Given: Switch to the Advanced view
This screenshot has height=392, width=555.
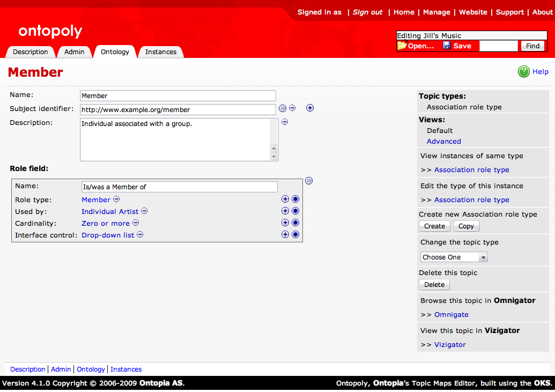Looking at the screenshot, I should [x=443, y=142].
